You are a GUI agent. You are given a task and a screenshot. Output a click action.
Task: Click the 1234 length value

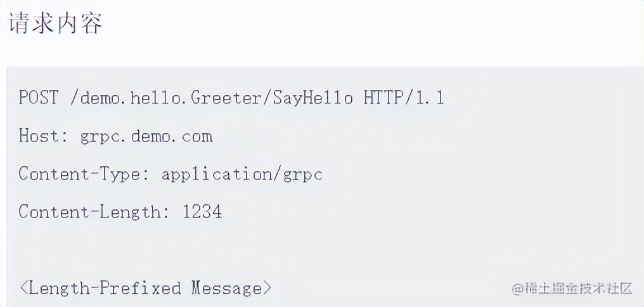click(x=202, y=212)
